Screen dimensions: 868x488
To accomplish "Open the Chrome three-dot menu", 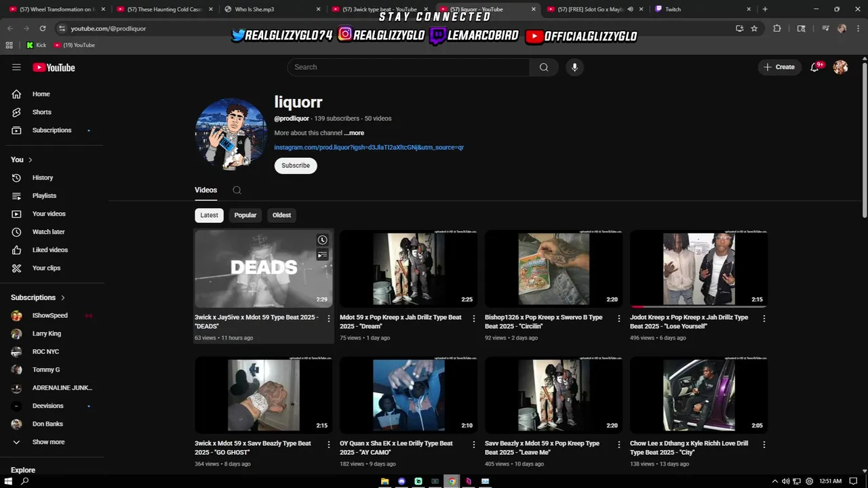I will coord(859,28).
